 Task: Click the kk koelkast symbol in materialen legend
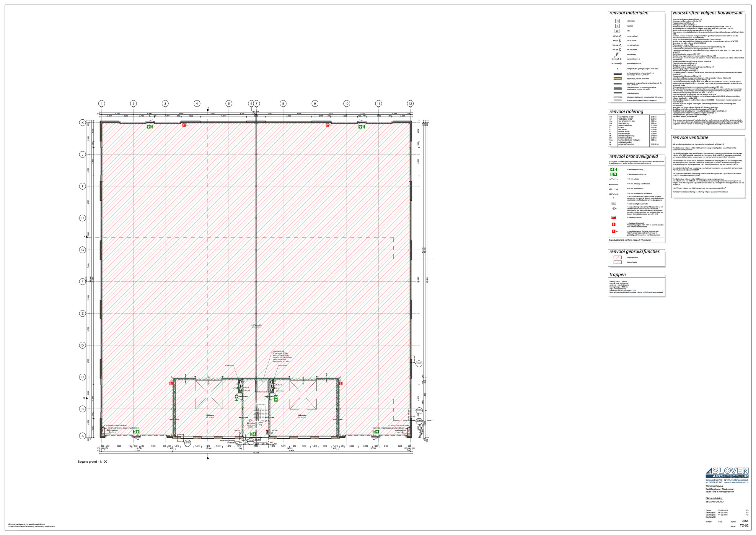click(x=618, y=26)
